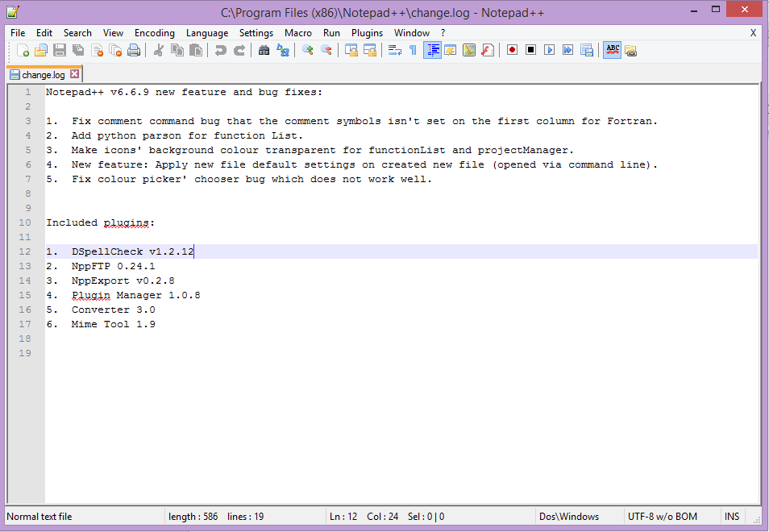Print the document with the printer icon
The width and height of the screenshot is (769, 532).
click(134, 50)
